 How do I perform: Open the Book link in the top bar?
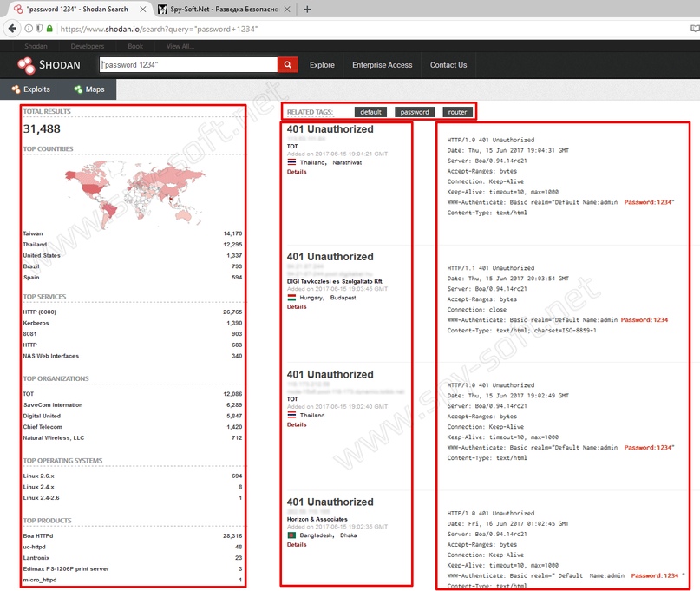(135, 46)
